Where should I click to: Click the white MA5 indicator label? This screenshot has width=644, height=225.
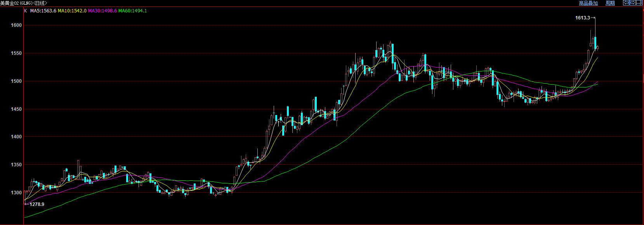[43, 11]
